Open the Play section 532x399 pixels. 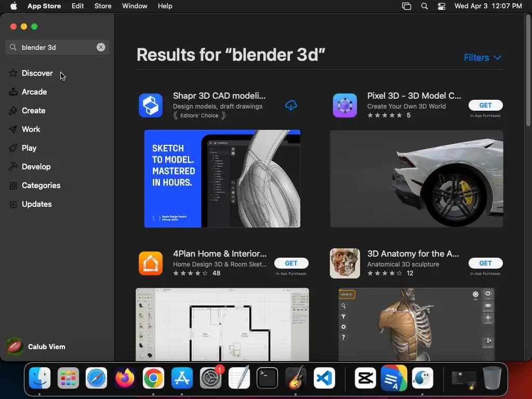click(29, 148)
